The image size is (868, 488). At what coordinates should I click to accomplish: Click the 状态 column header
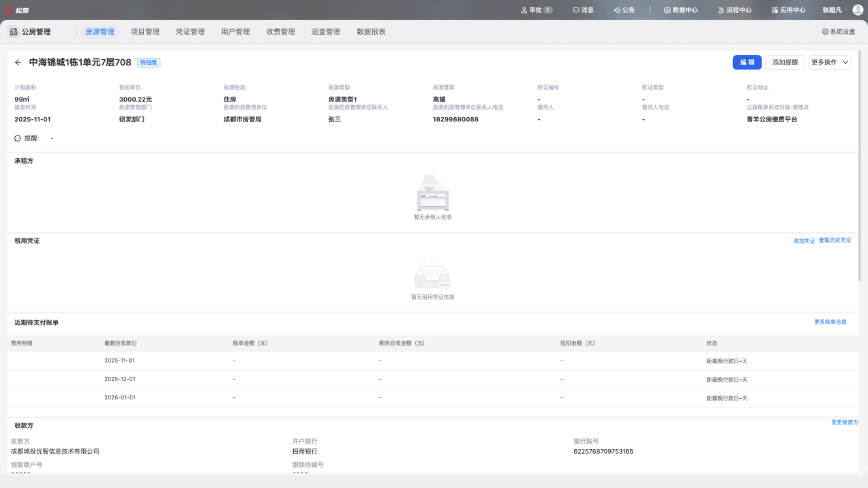(712, 343)
